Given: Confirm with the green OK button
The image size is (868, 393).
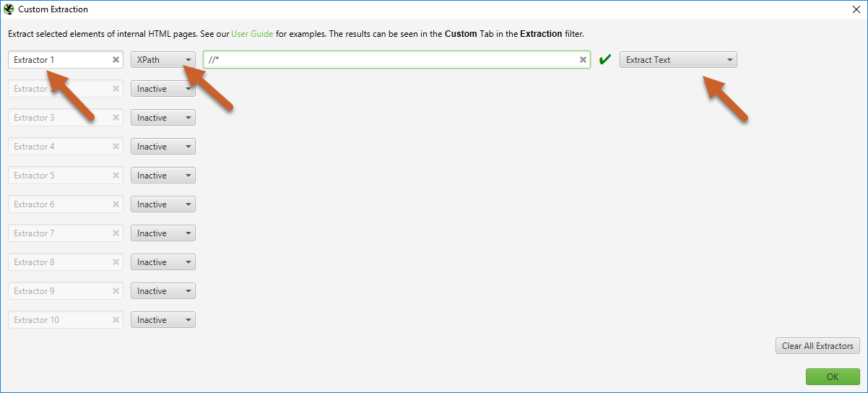Looking at the screenshot, I should tap(833, 377).
